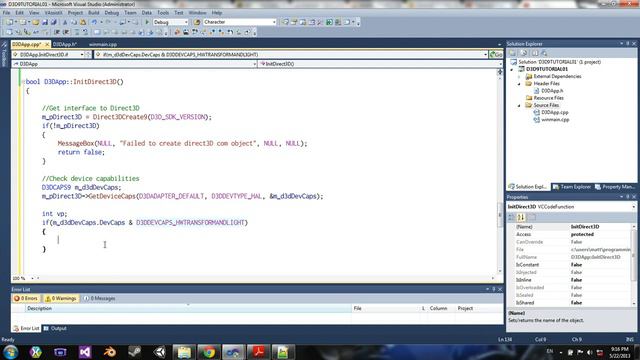Open Blender from the taskbar
This screenshot has width=640, height=360.
tap(110, 351)
